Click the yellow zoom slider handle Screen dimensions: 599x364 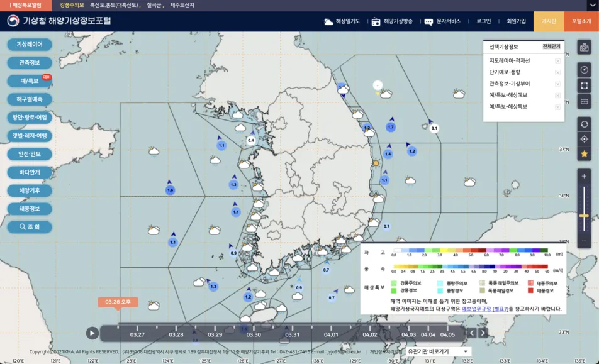[584, 216]
